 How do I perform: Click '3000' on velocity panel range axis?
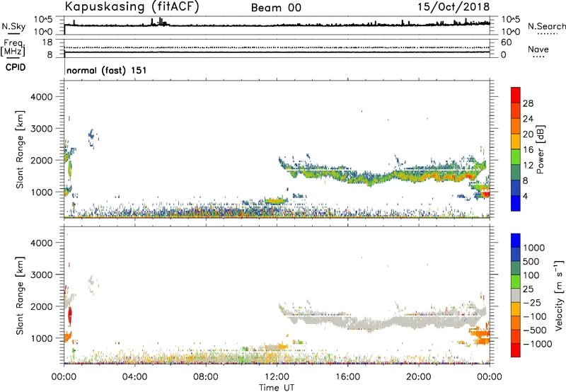[x=42, y=275]
